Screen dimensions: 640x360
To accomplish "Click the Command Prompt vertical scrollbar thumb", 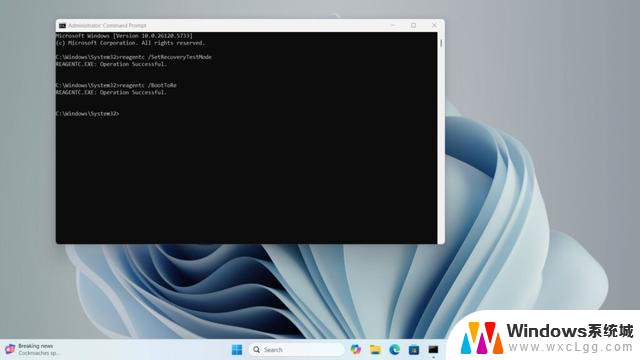I will [441, 42].
